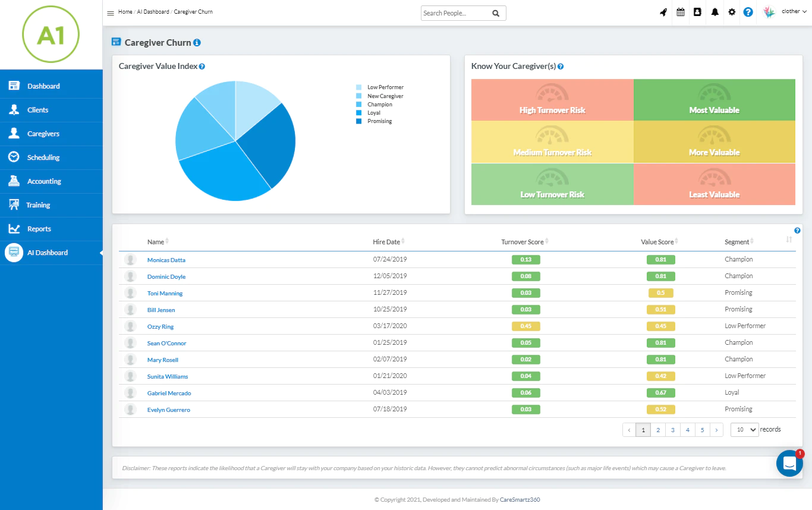Open the records-per-page dropdown
Screen dimensions: 812x510
click(745, 430)
